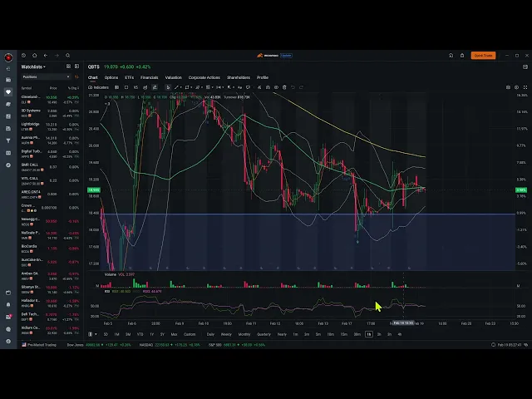532x399 pixels.
Task: Select the VS compare tool
Action: (x=135, y=87)
